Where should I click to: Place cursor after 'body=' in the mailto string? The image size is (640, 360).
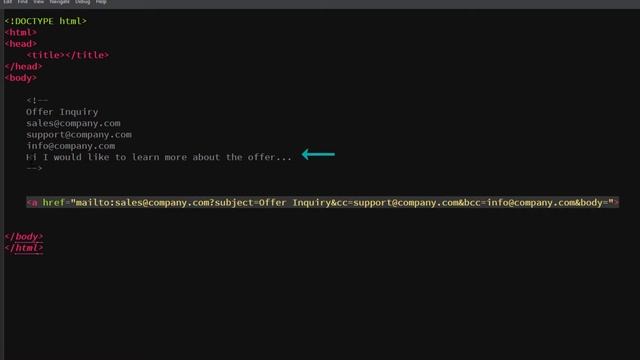click(x=608, y=202)
